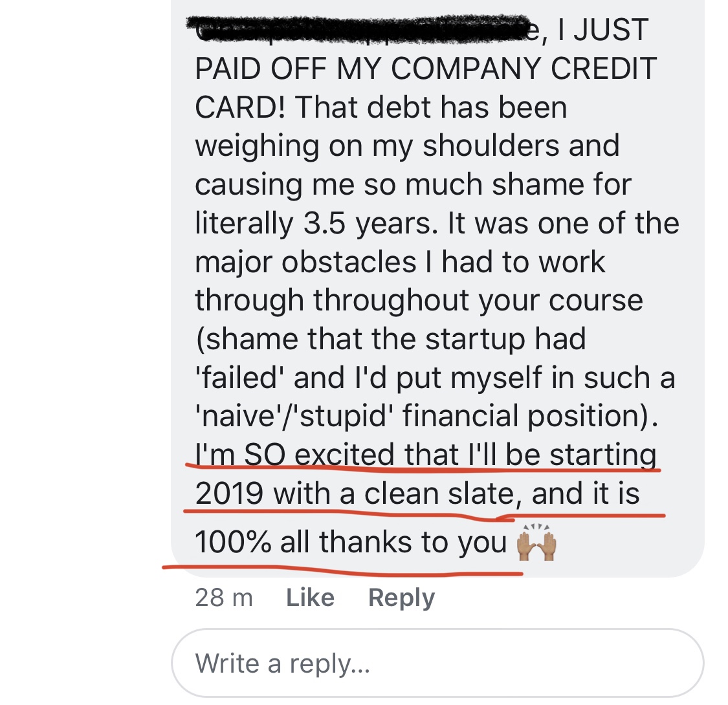Tap the raised hands emoji
728x705 pixels.
click(537, 543)
